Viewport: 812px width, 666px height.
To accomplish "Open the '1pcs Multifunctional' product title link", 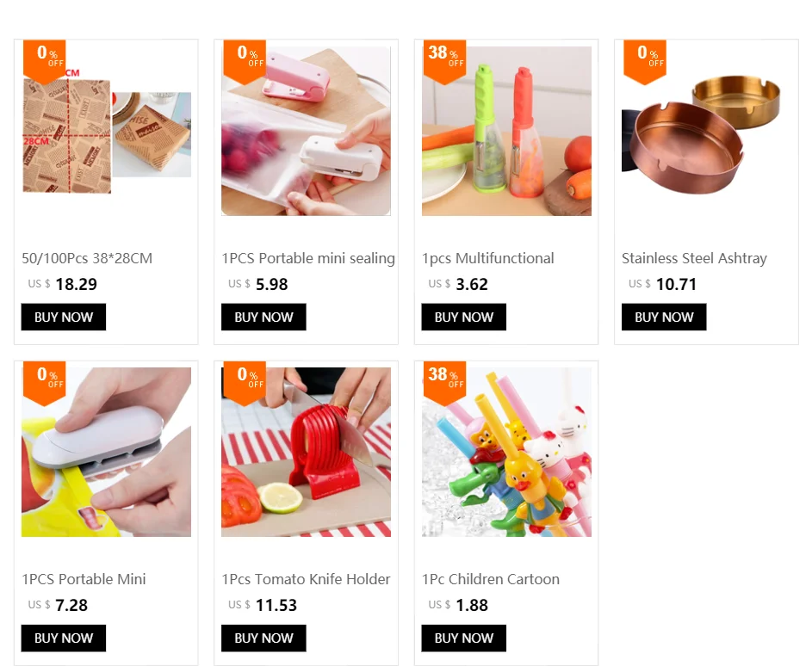I will pos(488,258).
